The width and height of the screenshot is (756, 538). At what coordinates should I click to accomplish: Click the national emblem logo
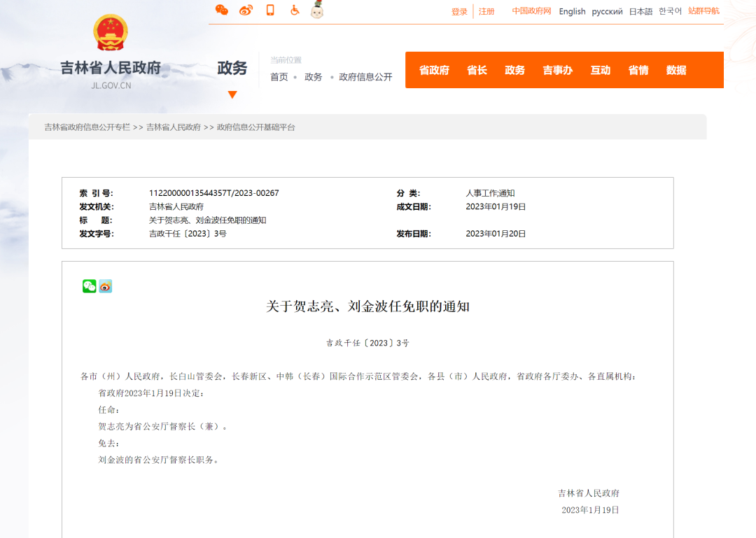[x=111, y=32]
